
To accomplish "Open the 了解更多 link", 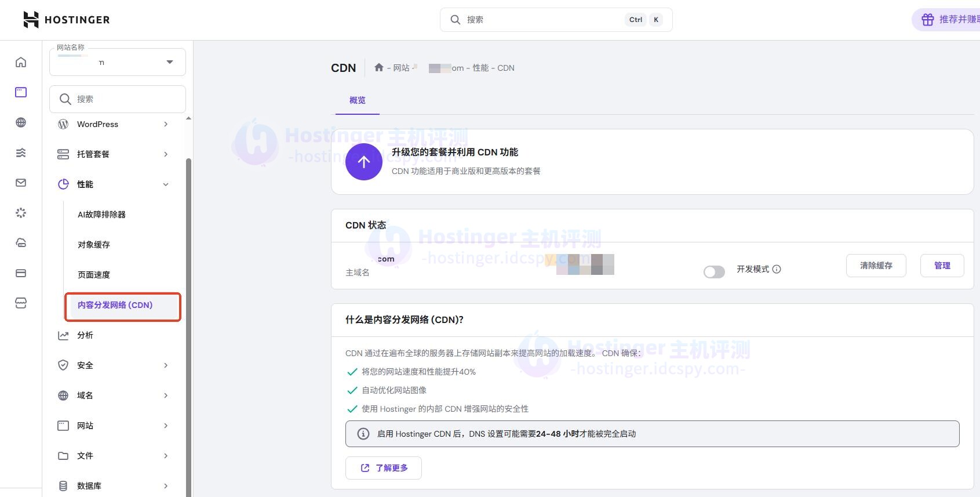I will tap(384, 468).
